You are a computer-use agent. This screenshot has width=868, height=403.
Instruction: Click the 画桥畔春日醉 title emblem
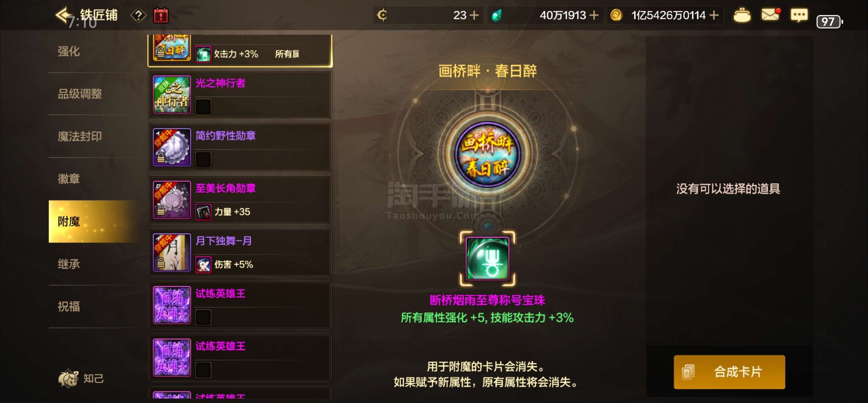pos(487,154)
